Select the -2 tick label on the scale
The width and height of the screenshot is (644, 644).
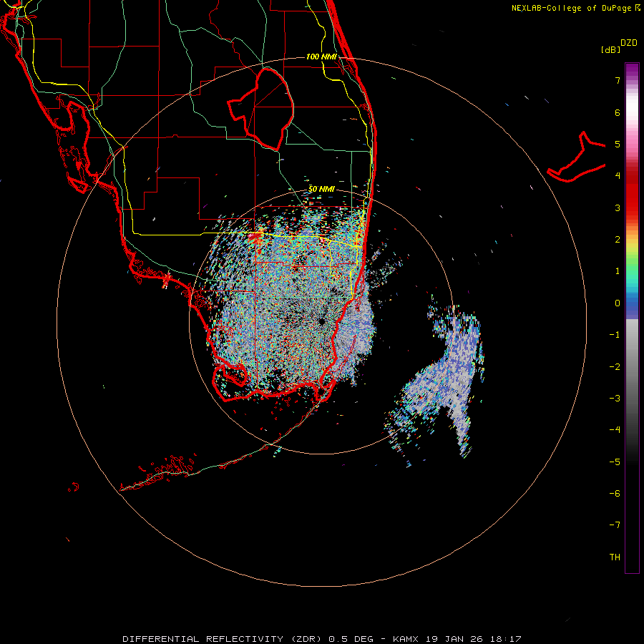point(615,366)
